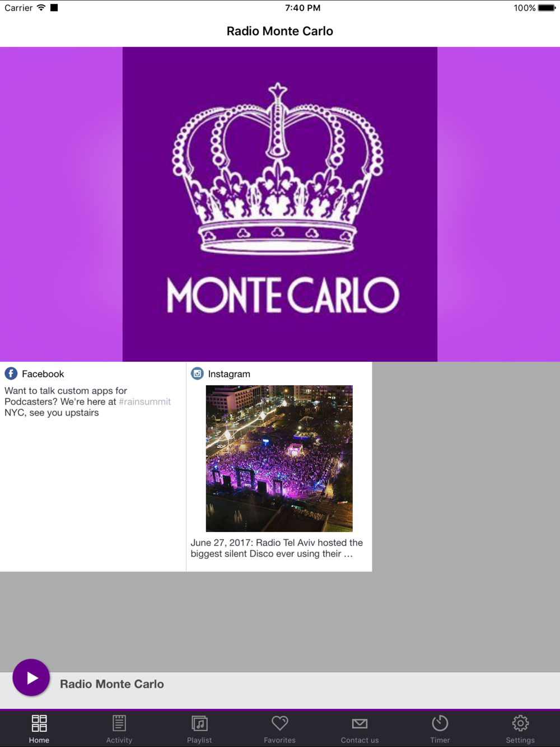Image resolution: width=560 pixels, height=747 pixels.
Task: Click the Instagram section heading
Action: [229, 373]
